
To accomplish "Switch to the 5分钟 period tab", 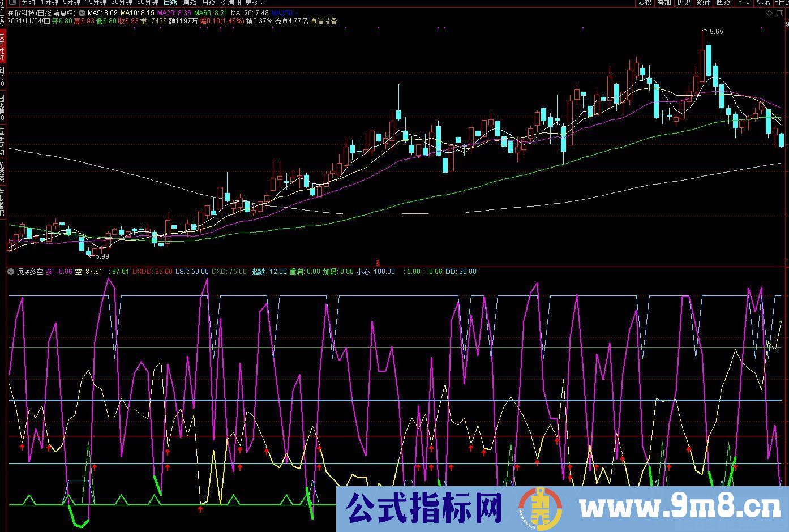I will tap(71, 2).
